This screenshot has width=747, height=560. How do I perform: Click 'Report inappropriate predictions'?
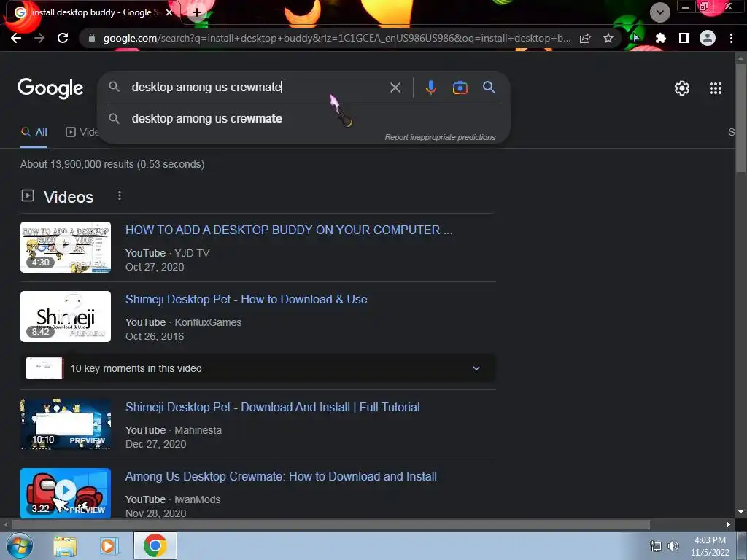coord(440,137)
